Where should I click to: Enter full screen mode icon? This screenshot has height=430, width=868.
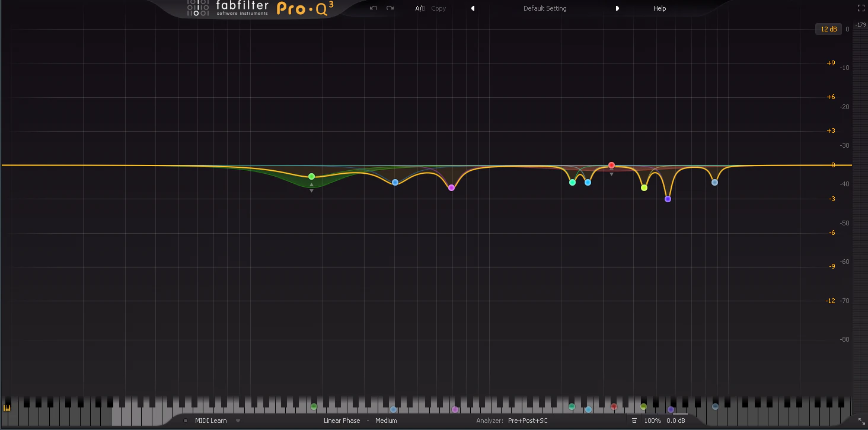pyautogui.click(x=861, y=8)
